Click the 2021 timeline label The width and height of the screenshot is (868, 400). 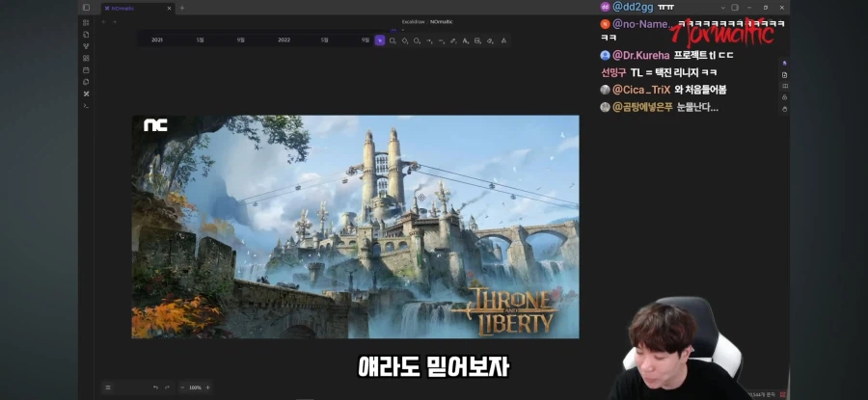tap(157, 40)
